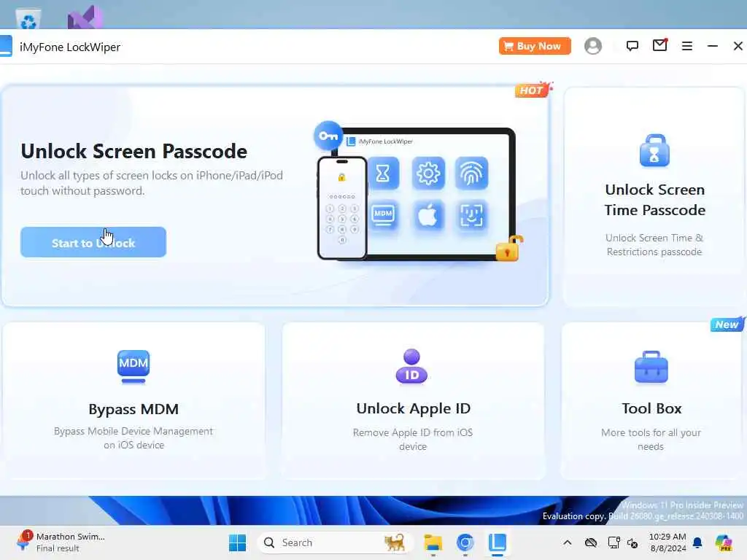Open the Copilot Preview taskbar icon
Viewport: 747px width, 560px height.
[724, 542]
